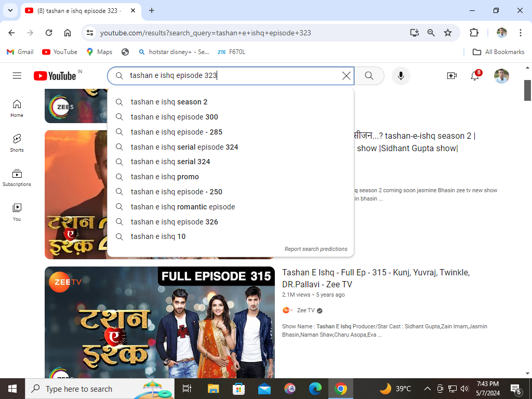
Task: Open YouTube notifications bell
Action: 475,76
